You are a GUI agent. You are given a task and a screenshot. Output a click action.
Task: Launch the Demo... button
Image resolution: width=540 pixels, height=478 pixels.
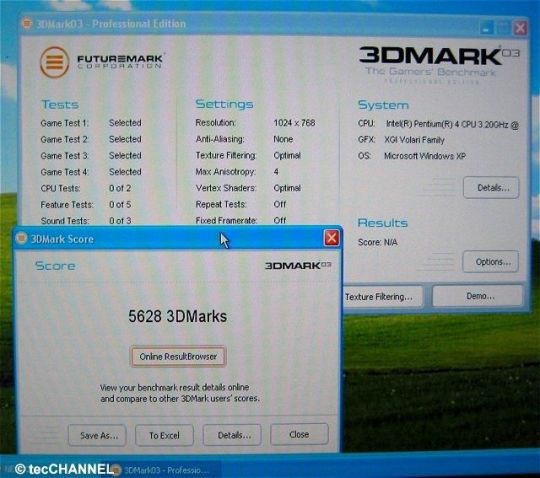click(x=478, y=296)
